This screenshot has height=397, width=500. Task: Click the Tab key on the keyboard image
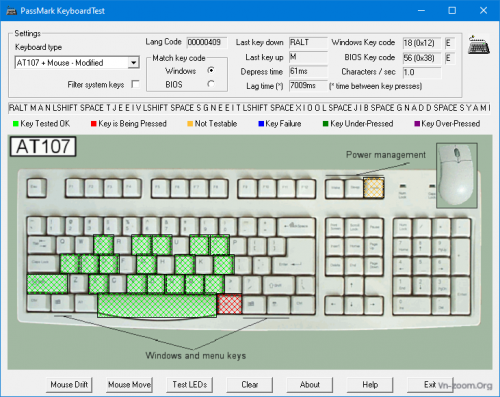41,246
